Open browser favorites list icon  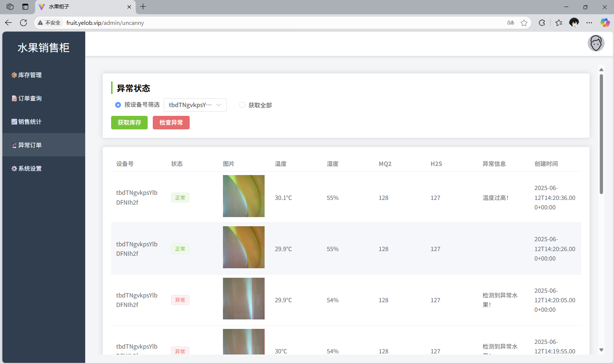click(559, 23)
